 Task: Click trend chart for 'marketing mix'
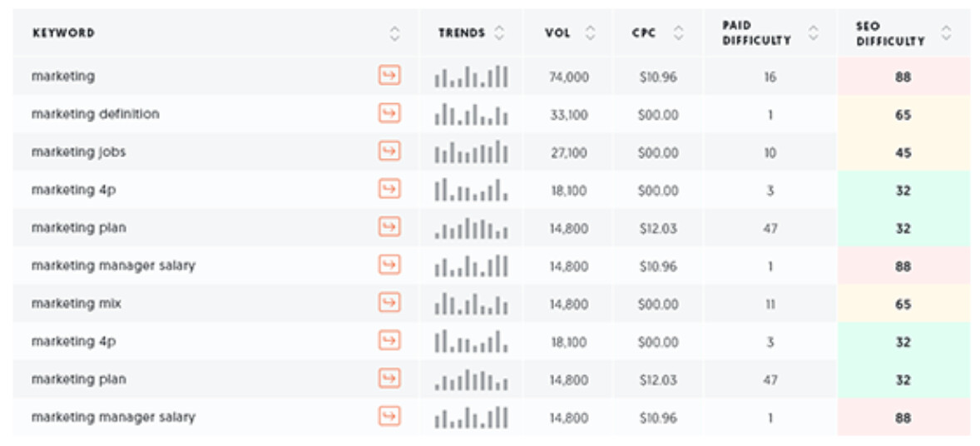coord(471,304)
